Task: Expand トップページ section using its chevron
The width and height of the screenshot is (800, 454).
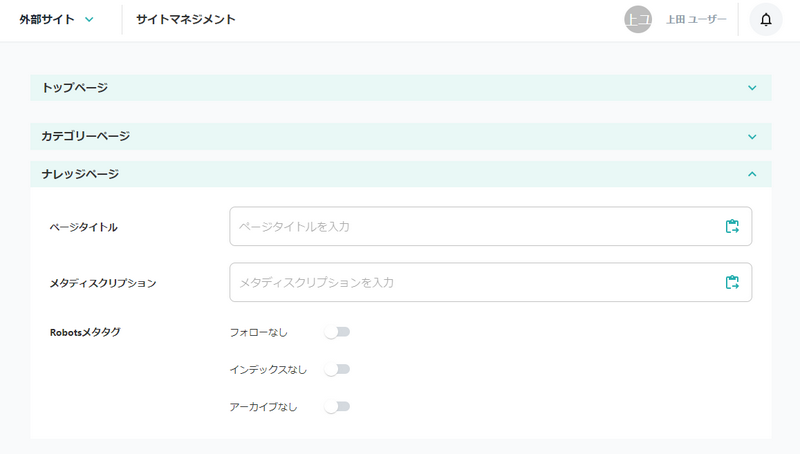Action: click(752, 88)
